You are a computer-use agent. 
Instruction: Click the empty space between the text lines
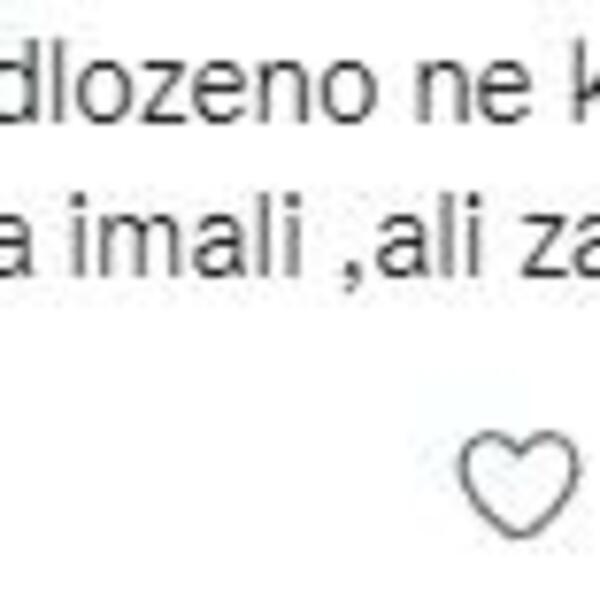pyautogui.click(x=300, y=159)
